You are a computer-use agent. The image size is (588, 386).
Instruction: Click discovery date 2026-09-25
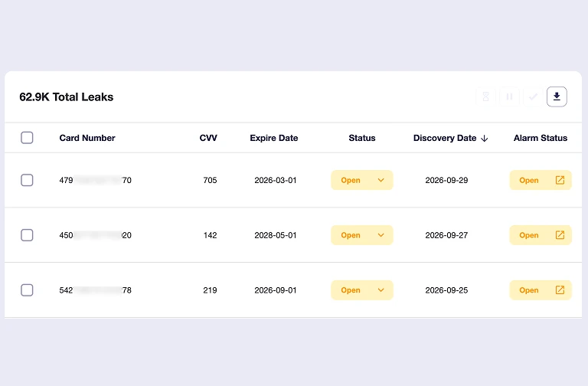click(x=446, y=290)
